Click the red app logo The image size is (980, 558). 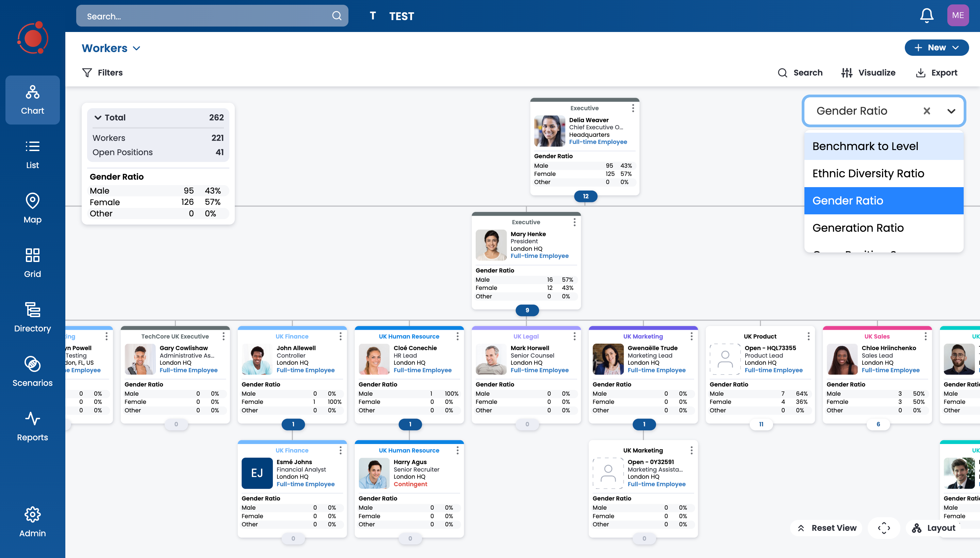pos(33,38)
